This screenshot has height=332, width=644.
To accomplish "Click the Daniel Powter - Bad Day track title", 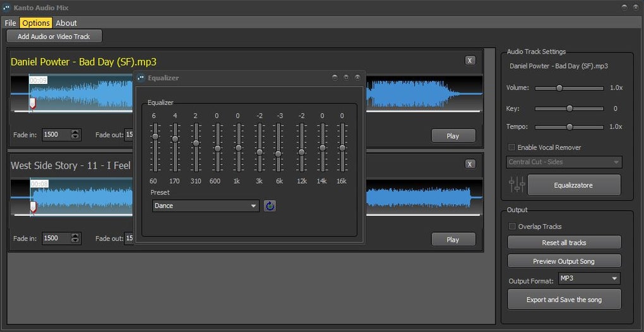I will [x=83, y=62].
